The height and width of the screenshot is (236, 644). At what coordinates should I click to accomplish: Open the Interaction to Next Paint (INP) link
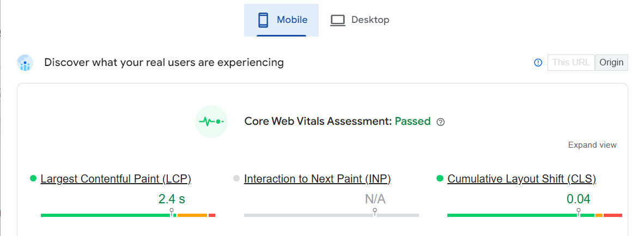point(317,179)
